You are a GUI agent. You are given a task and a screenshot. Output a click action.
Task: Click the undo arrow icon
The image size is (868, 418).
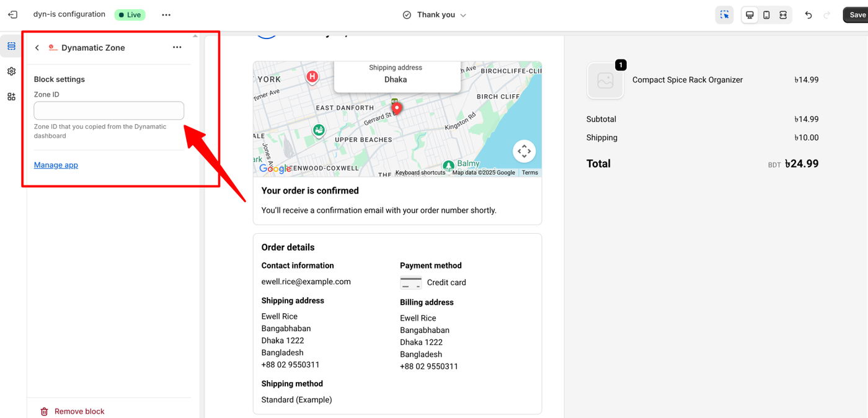(808, 15)
